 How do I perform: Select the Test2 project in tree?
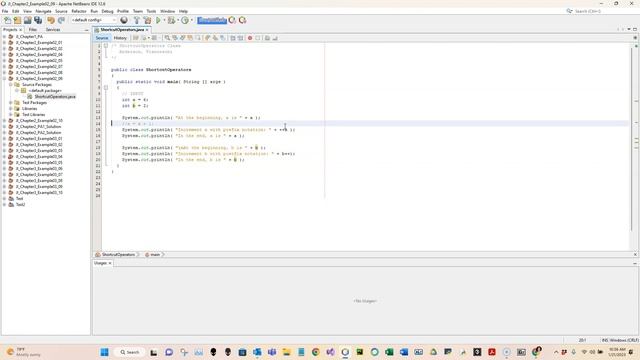pyautogui.click(x=20, y=204)
